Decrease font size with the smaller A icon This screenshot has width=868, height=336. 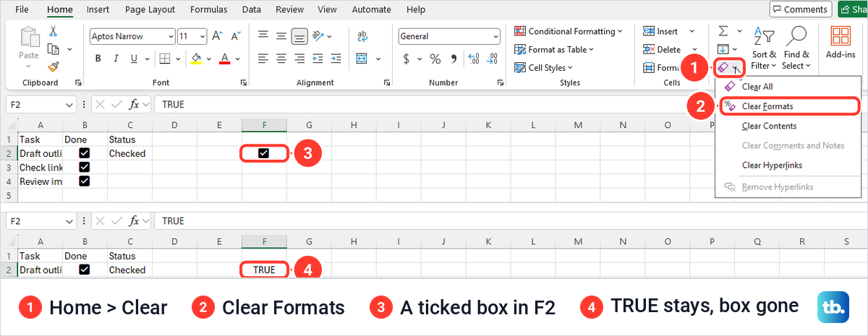[235, 36]
